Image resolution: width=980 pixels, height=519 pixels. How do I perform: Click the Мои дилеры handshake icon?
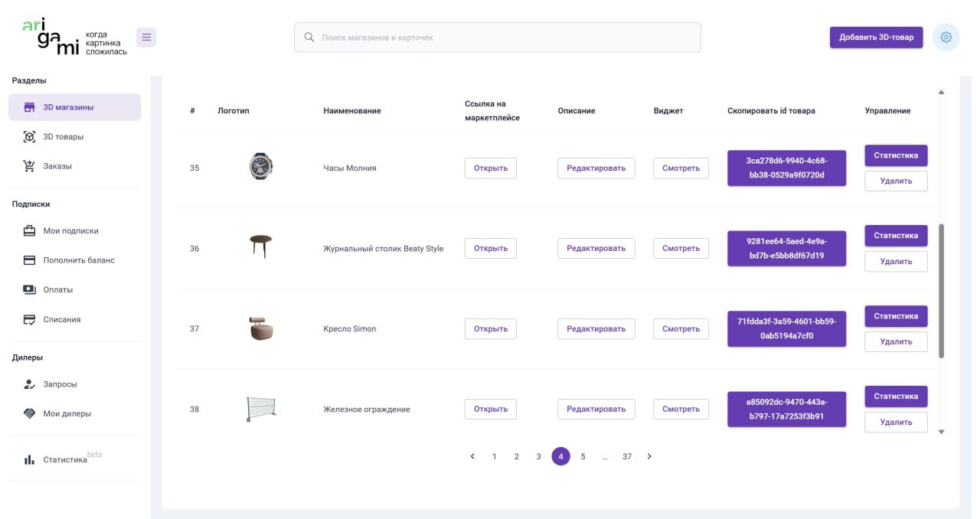(30, 413)
